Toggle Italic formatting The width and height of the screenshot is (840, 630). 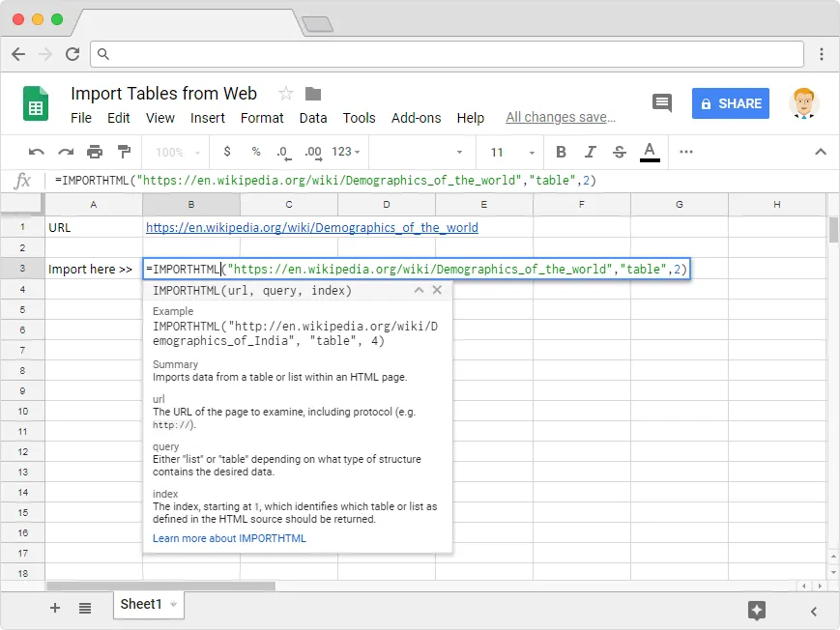click(x=591, y=152)
